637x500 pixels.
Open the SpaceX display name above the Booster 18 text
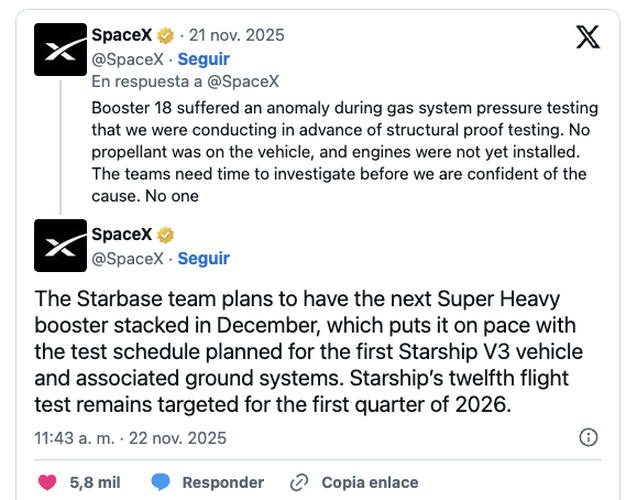click(122, 35)
